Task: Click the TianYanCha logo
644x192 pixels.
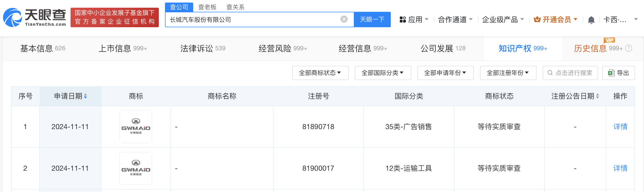Action: (x=35, y=17)
